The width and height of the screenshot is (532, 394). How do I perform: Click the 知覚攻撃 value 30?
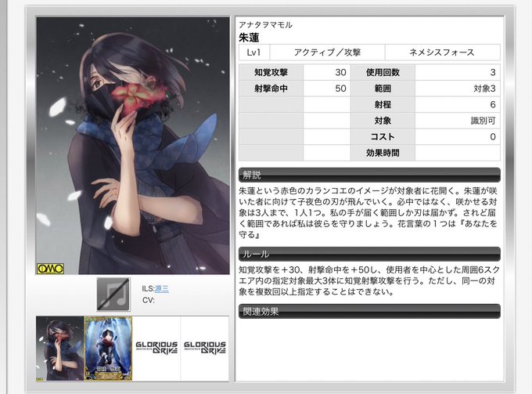click(327, 72)
